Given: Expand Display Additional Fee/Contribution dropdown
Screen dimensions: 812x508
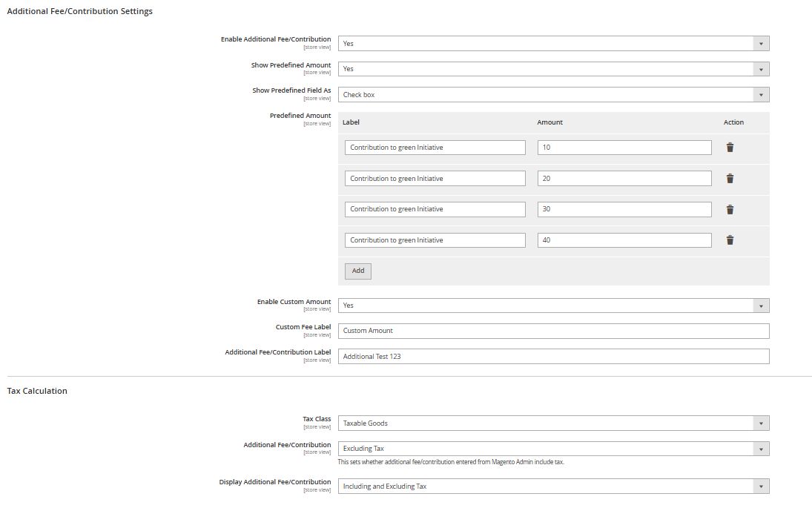Looking at the screenshot, I should (553, 486).
